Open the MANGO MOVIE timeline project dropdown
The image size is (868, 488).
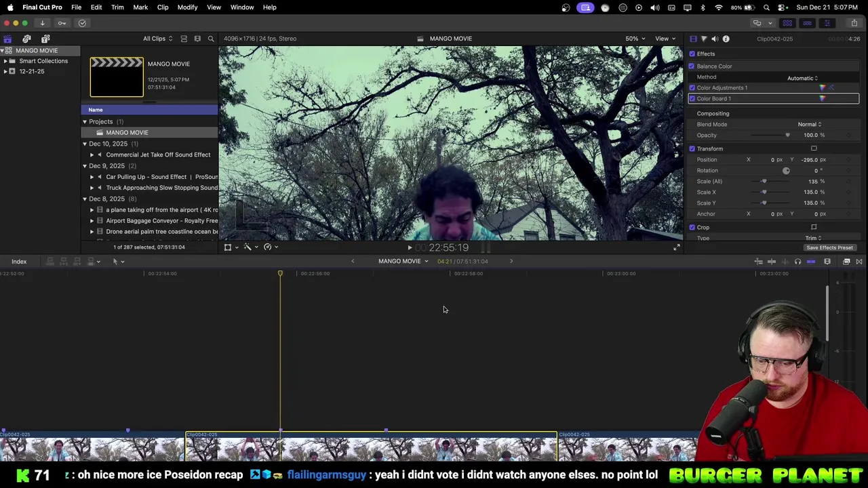[403, 261]
